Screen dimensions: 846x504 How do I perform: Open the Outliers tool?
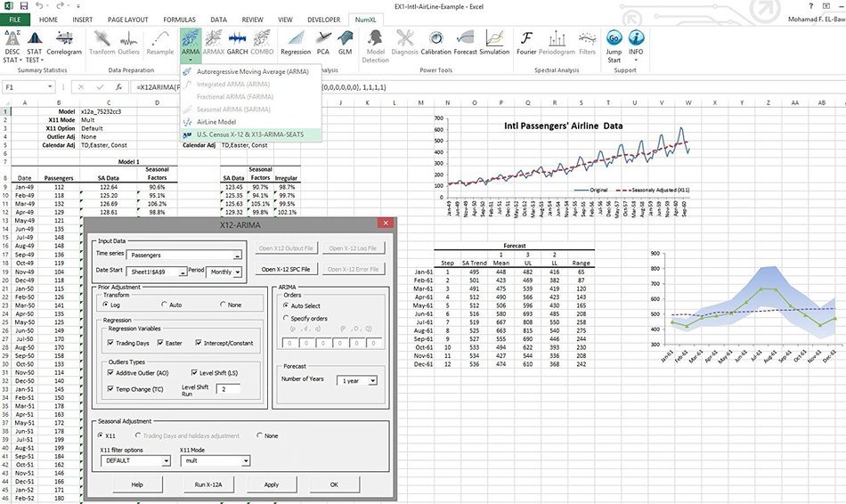[128, 43]
